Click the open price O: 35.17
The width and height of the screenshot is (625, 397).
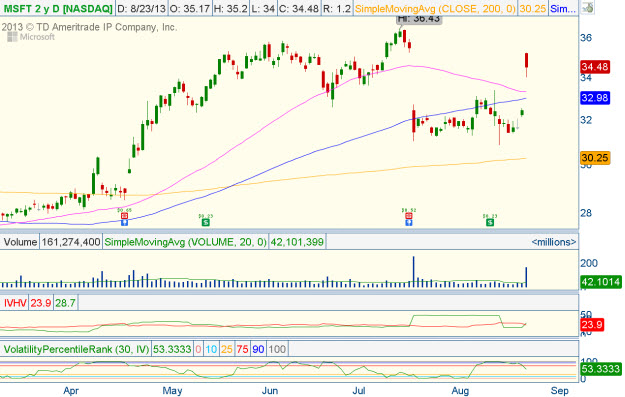pos(190,8)
